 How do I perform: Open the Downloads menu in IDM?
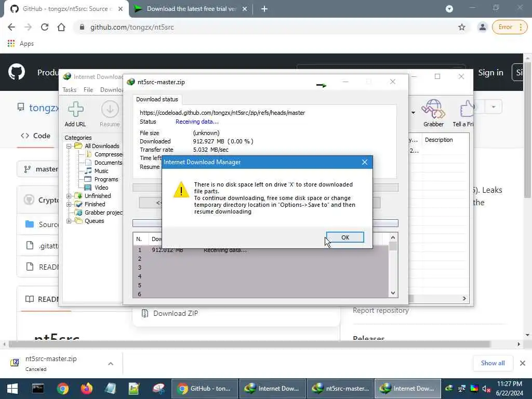(x=111, y=89)
